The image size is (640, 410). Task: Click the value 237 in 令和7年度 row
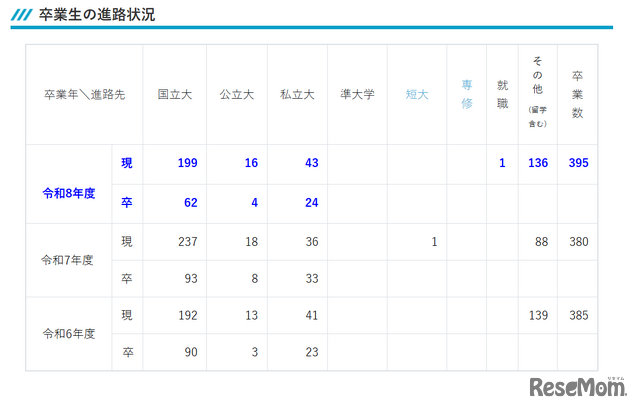click(188, 242)
